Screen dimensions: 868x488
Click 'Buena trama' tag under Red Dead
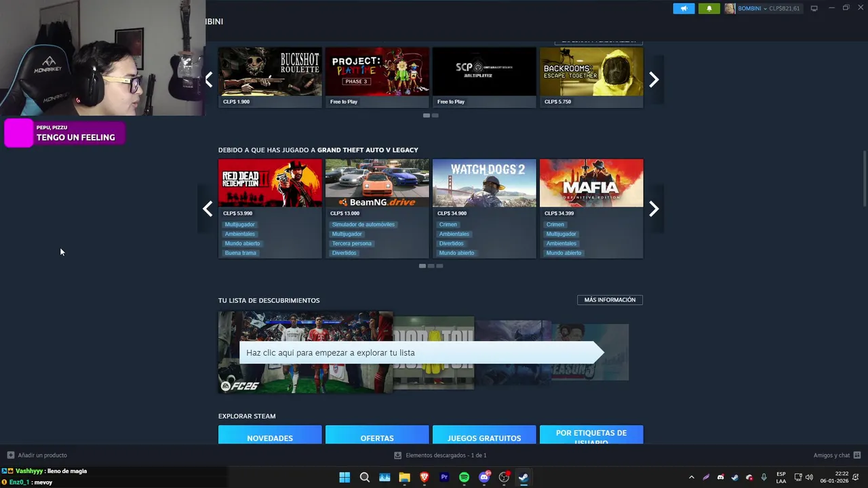241,253
